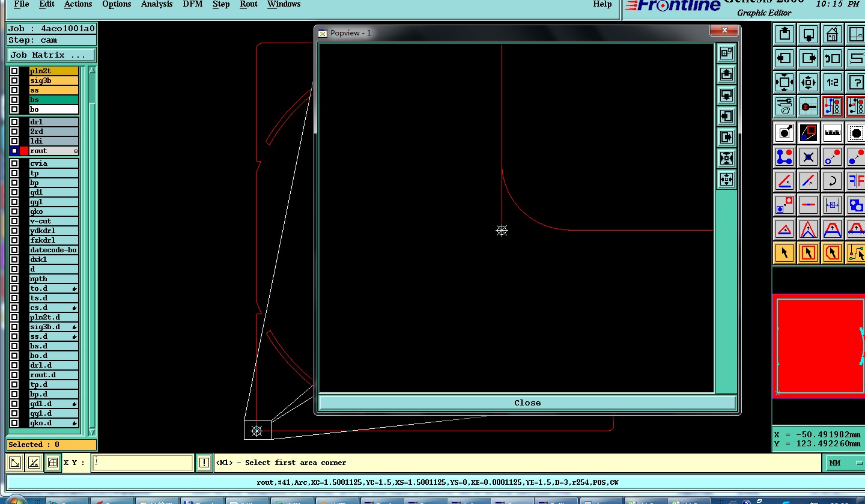Image resolution: width=865 pixels, height=504 pixels.
Task: Click the 1:2 scale zoom icon
Action: pos(832,82)
